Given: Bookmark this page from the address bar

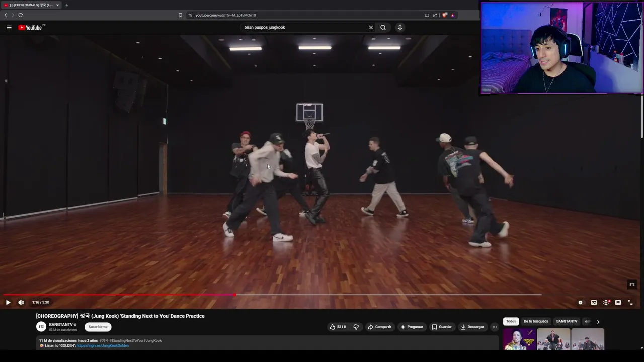Looking at the screenshot, I should coord(180,15).
